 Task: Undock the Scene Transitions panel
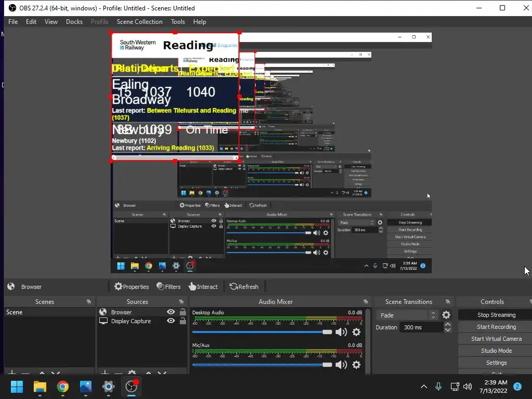click(447, 302)
